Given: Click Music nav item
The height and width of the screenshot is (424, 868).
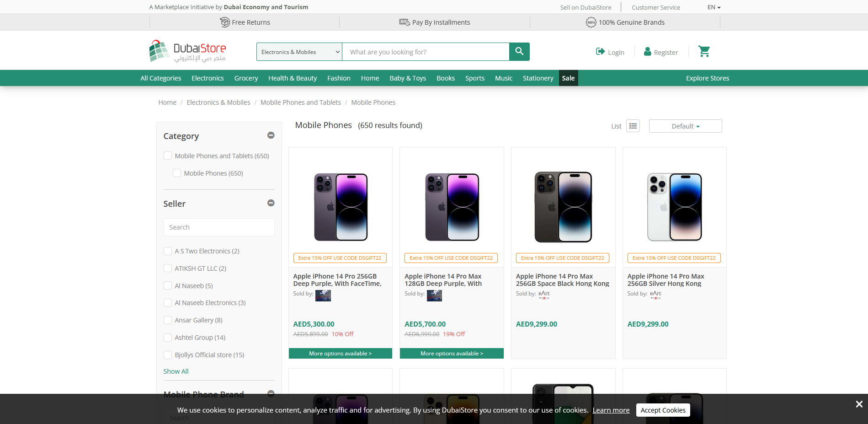Looking at the screenshot, I should pos(504,78).
